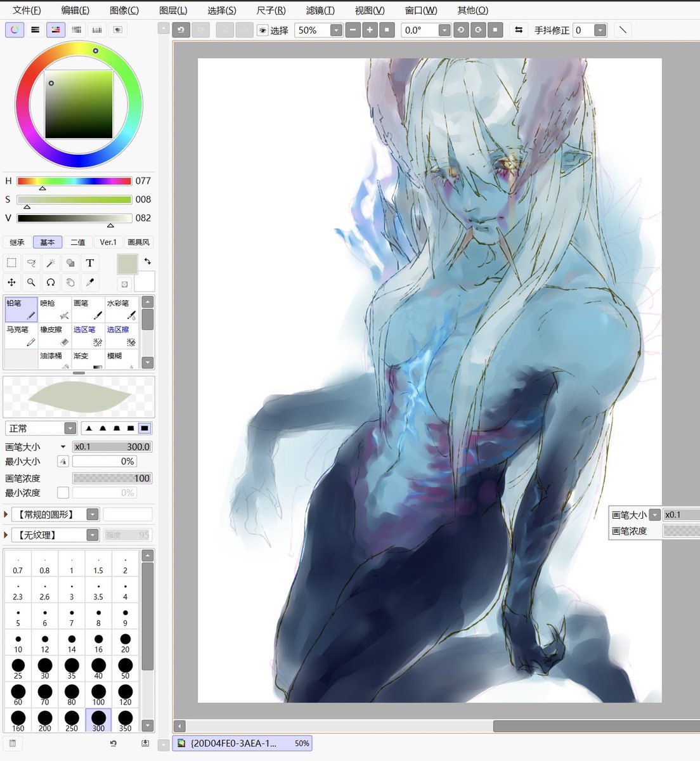Choose the 渐变 gradient tool

(x=88, y=359)
